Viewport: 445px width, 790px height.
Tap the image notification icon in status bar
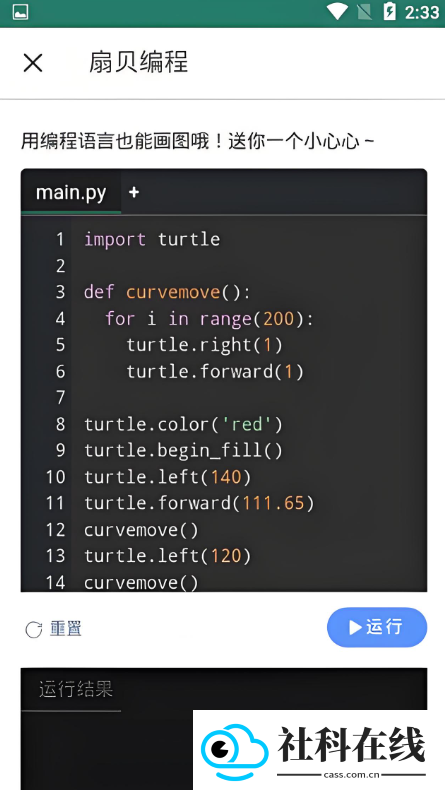click(x=21, y=12)
